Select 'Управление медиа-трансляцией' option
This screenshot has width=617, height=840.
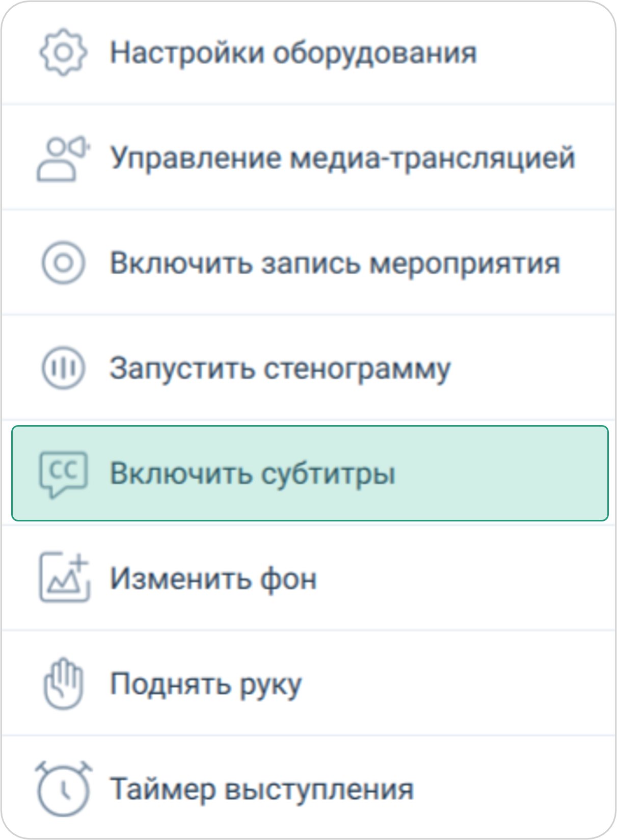tap(342, 158)
